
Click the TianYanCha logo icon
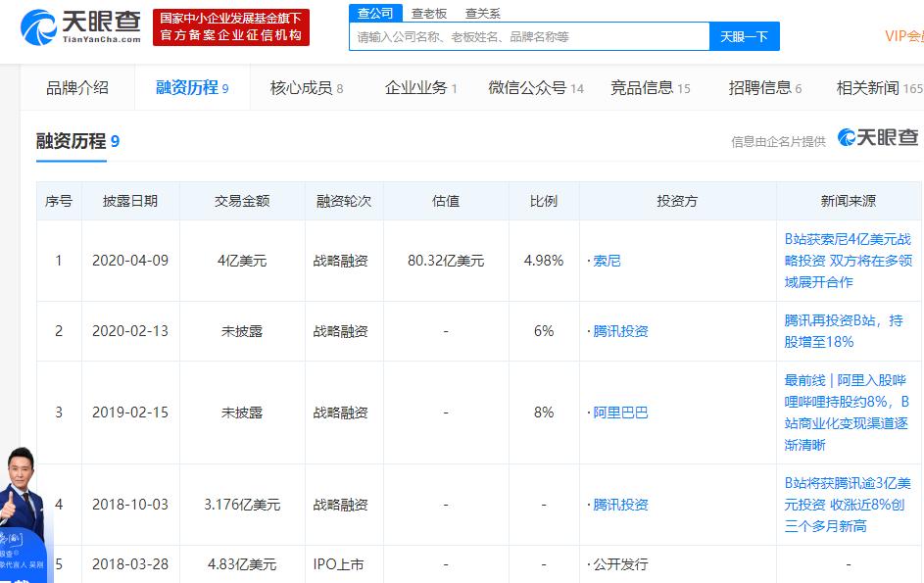pyautogui.click(x=39, y=26)
